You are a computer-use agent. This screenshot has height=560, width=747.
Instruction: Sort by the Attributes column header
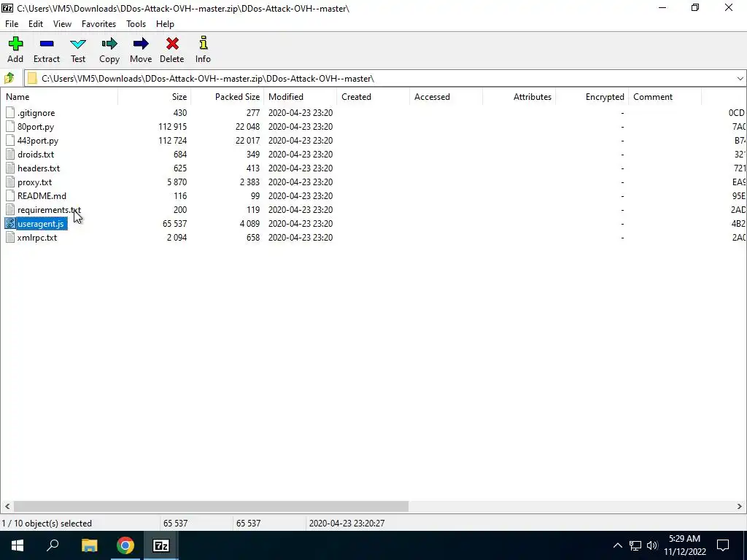tap(519, 97)
